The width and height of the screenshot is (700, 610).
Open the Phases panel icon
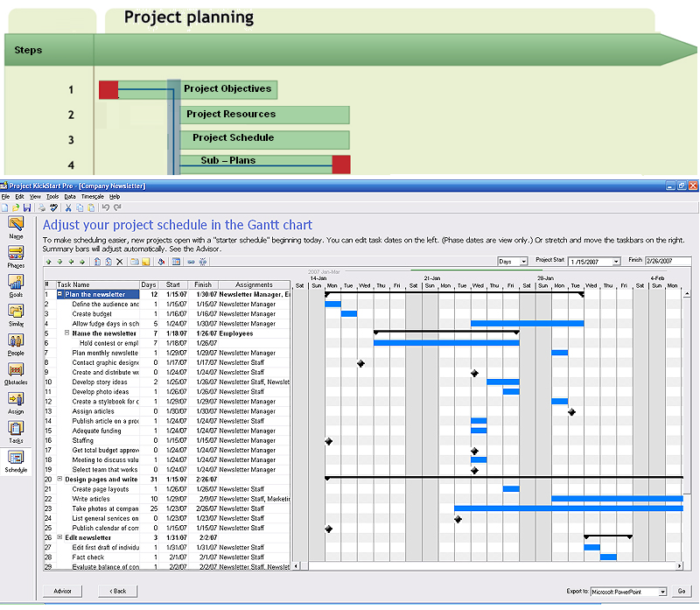point(15,254)
